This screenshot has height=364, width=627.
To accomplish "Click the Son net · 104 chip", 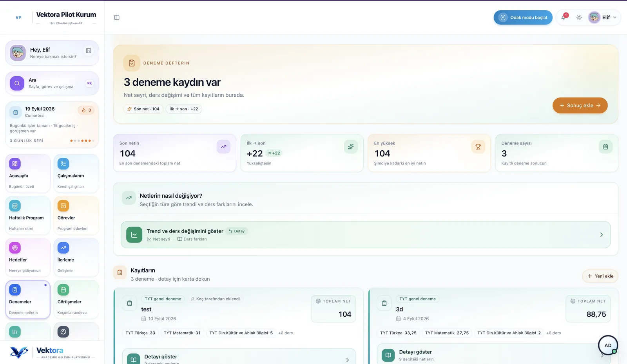I will point(143,109).
